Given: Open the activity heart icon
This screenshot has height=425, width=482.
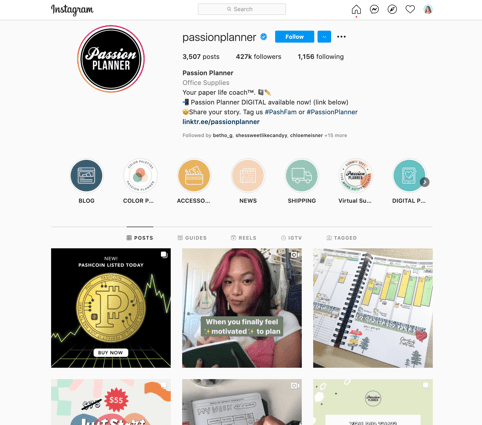Looking at the screenshot, I should click(410, 9).
